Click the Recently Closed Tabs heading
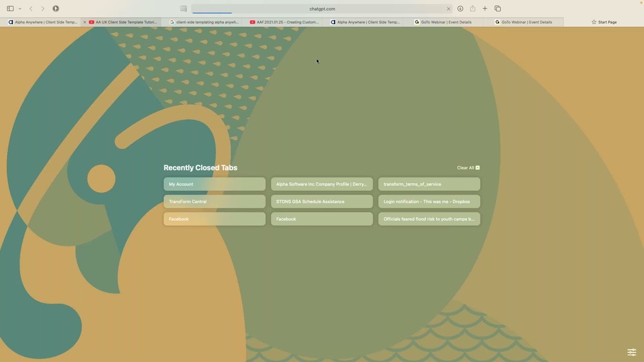Image resolution: width=644 pixels, height=362 pixels. 200,168
